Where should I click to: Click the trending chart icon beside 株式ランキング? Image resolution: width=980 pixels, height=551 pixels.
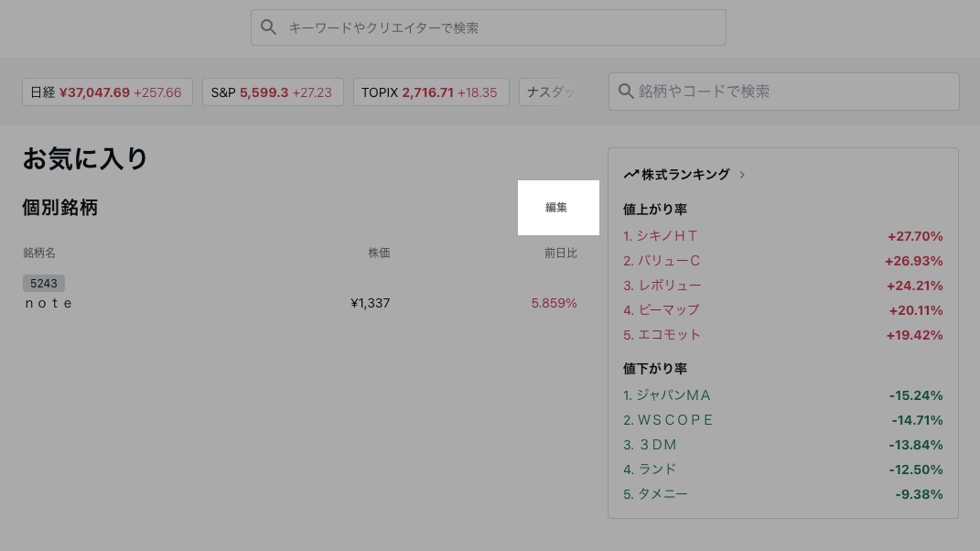630,175
